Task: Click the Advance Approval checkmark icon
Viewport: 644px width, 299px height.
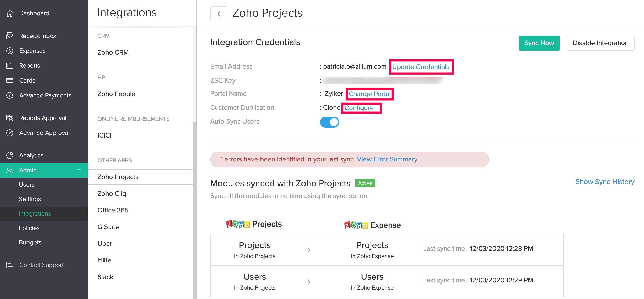Action: tap(10, 133)
